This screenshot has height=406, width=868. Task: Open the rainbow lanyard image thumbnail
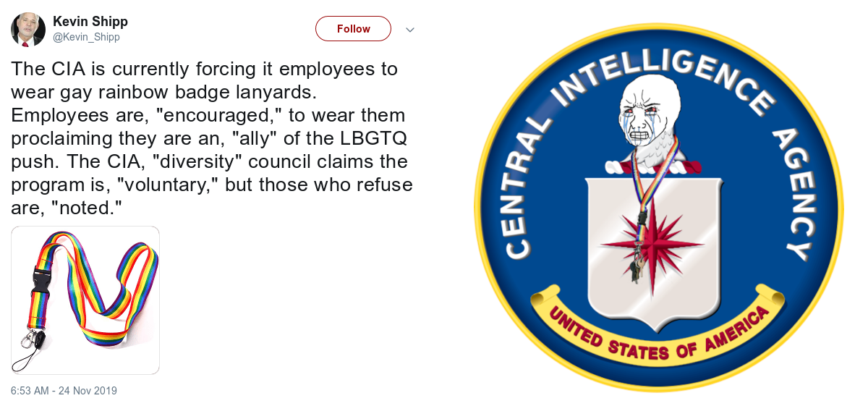[85, 300]
